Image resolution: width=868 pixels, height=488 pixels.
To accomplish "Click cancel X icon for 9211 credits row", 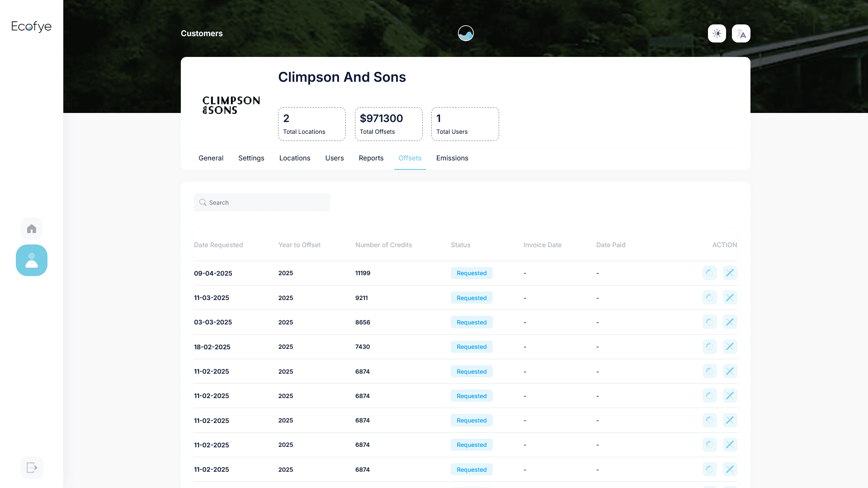I will click(730, 298).
